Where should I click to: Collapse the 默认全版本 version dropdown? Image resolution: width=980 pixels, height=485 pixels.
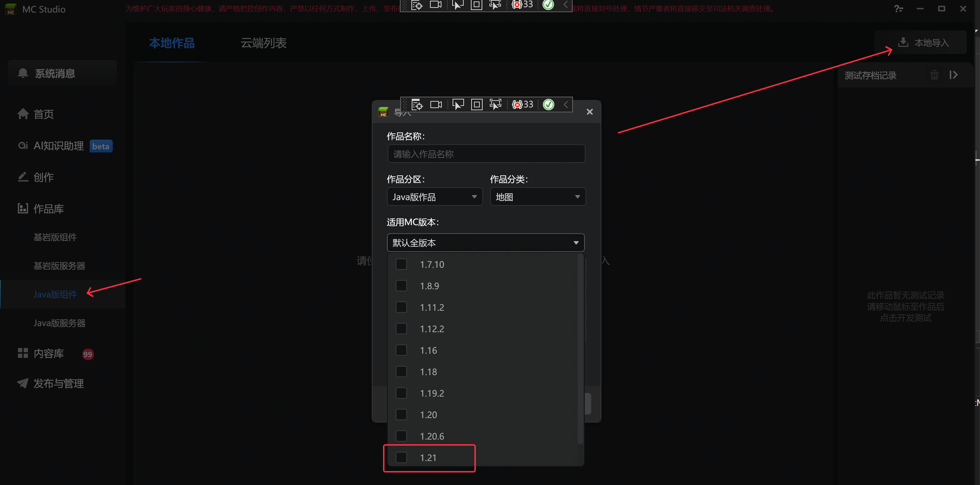pos(486,243)
